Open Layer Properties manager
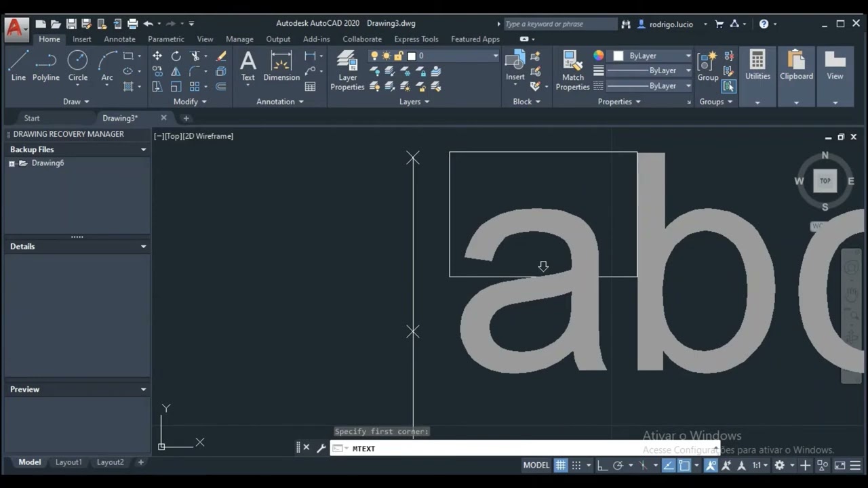The height and width of the screenshot is (488, 868). coord(347,70)
